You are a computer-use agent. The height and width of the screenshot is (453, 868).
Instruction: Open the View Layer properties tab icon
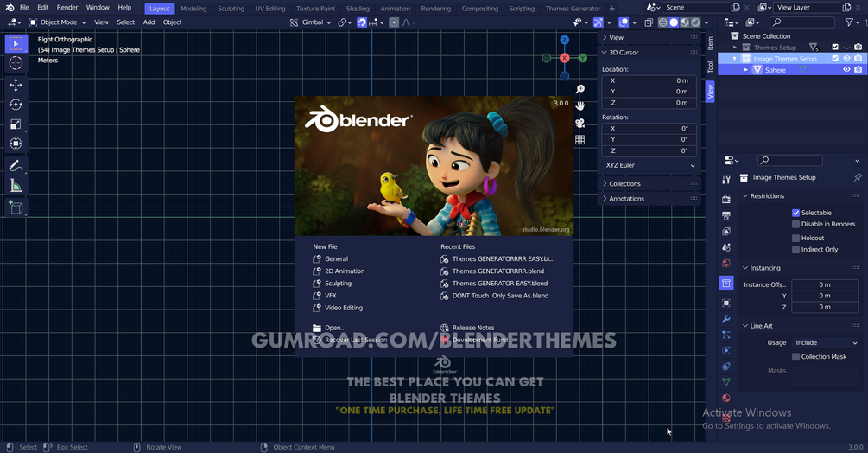[x=726, y=231]
